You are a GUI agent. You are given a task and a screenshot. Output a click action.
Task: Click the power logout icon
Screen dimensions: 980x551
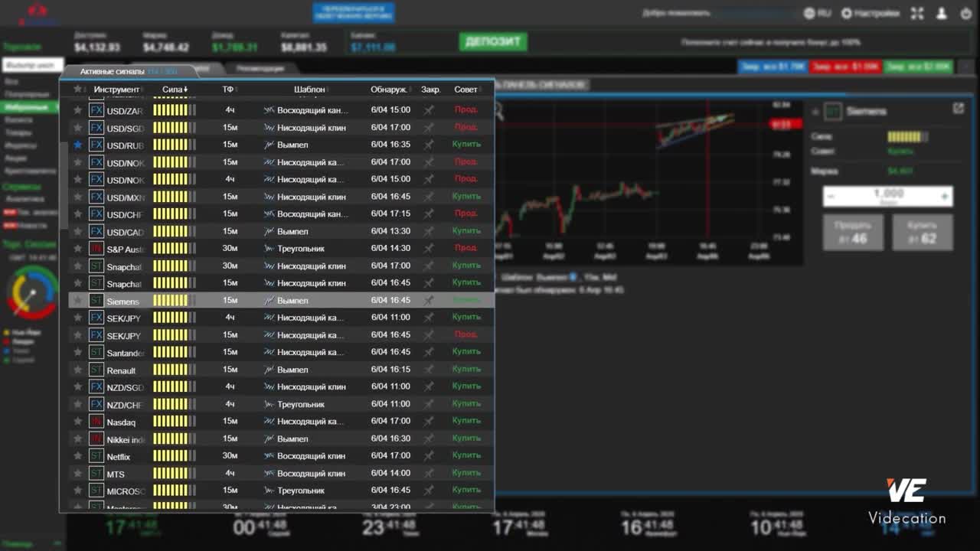[966, 13]
